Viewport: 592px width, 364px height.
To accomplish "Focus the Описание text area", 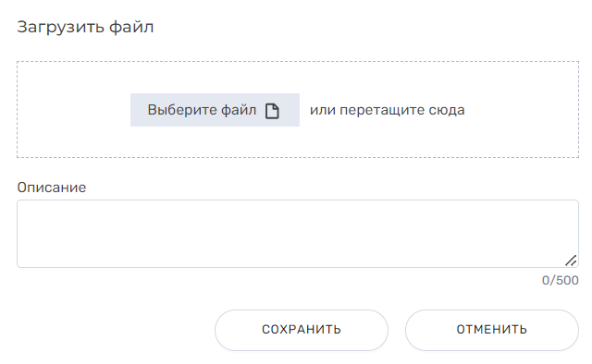I will coord(298,234).
